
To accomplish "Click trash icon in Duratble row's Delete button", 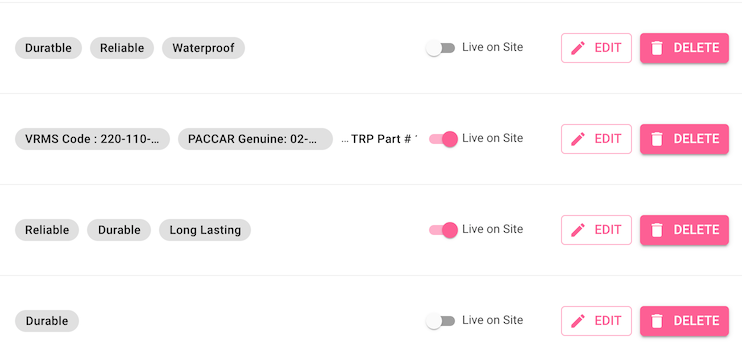I will click(x=657, y=48).
